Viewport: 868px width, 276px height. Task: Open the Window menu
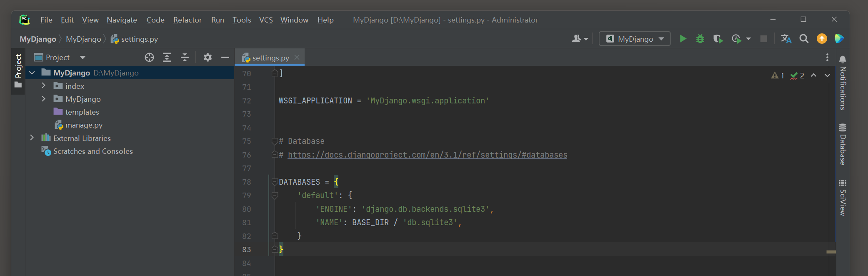[x=294, y=20]
